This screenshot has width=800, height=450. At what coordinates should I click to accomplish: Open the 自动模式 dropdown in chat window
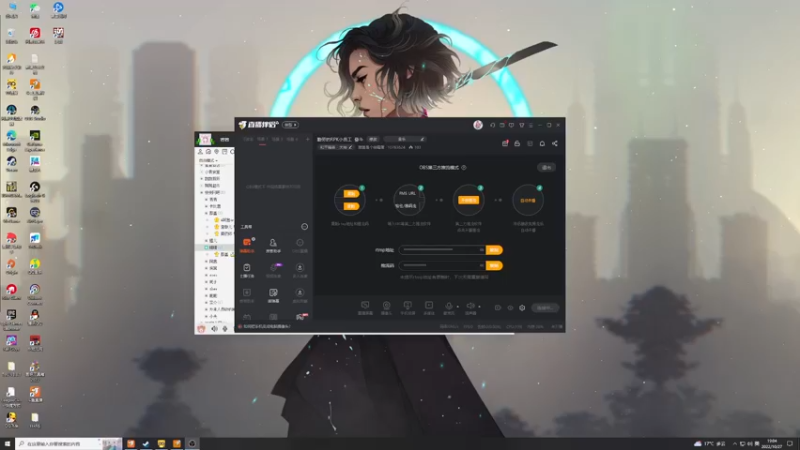[208, 160]
